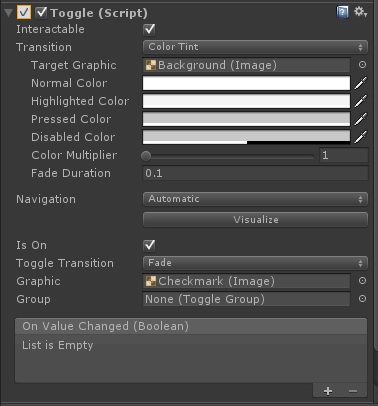Open the Toggle script help reference icon
Viewport: 378px width, 406px height.
pos(342,12)
